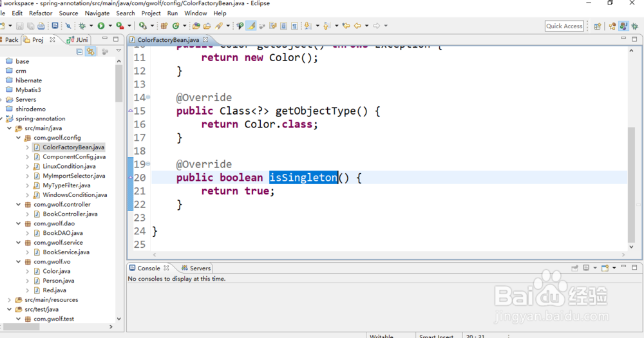Close the ColorFactoryBean.java editor tab
644x338 pixels.
[205, 39]
